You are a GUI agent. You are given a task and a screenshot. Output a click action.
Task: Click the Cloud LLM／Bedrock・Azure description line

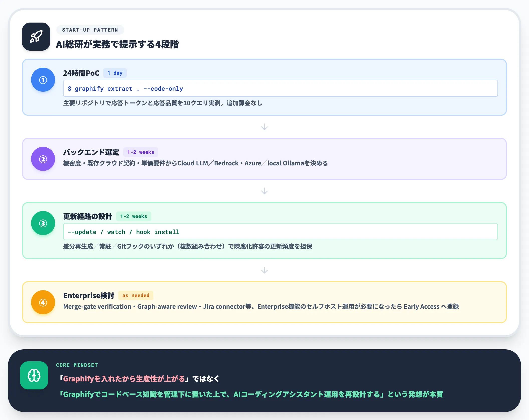(195, 163)
